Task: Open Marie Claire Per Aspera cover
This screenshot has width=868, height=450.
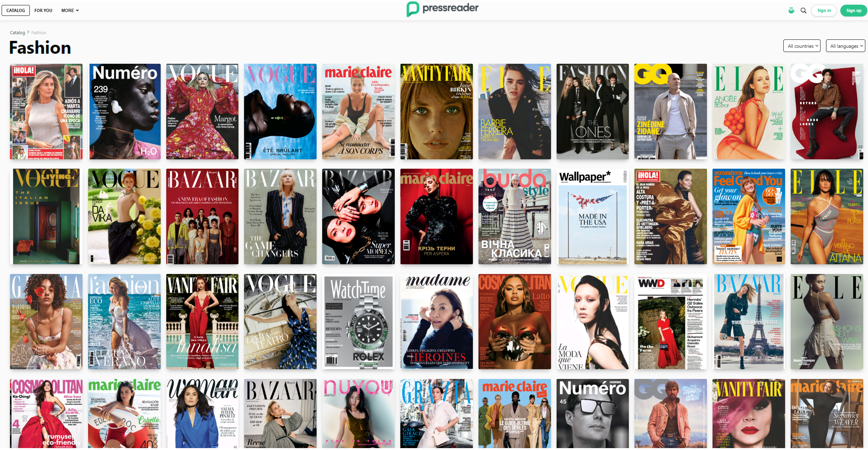Action: tap(436, 217)
